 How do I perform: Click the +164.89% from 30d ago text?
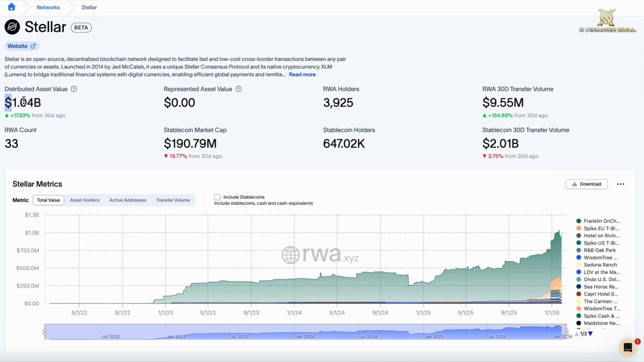pos(515,115)
